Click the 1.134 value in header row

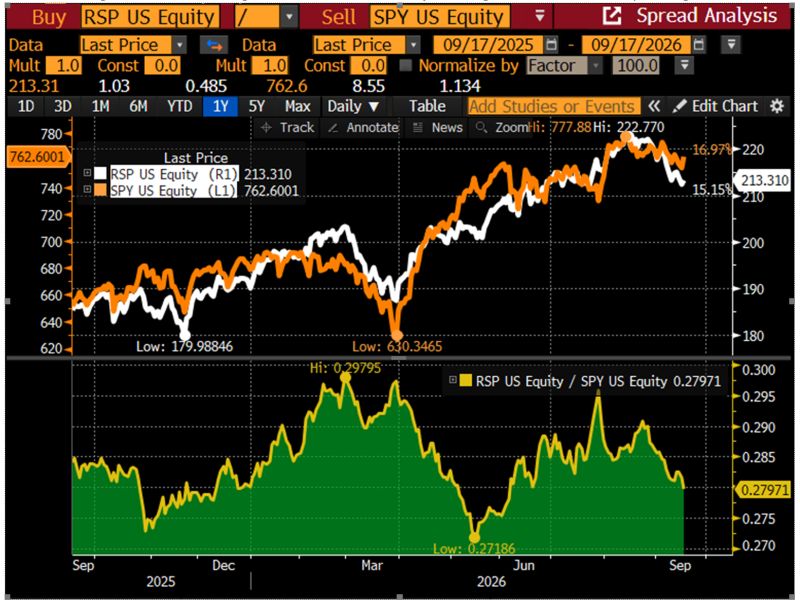460,86
